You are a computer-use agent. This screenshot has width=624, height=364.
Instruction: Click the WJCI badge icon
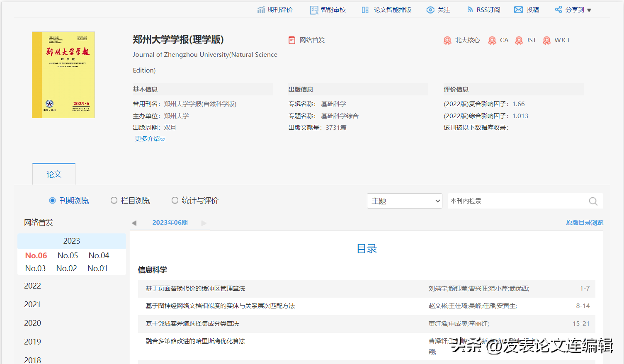tap(547, 40)
